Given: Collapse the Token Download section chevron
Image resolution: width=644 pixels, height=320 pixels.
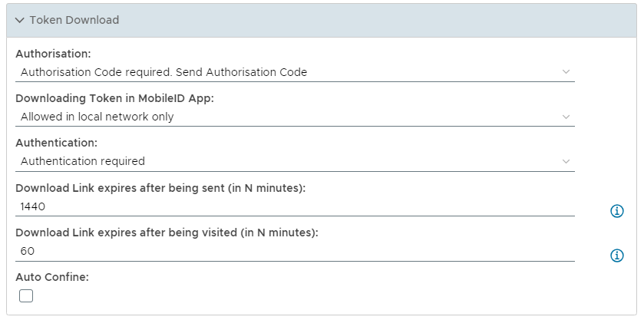Looking at the screenshot, I should pos(20,21).
